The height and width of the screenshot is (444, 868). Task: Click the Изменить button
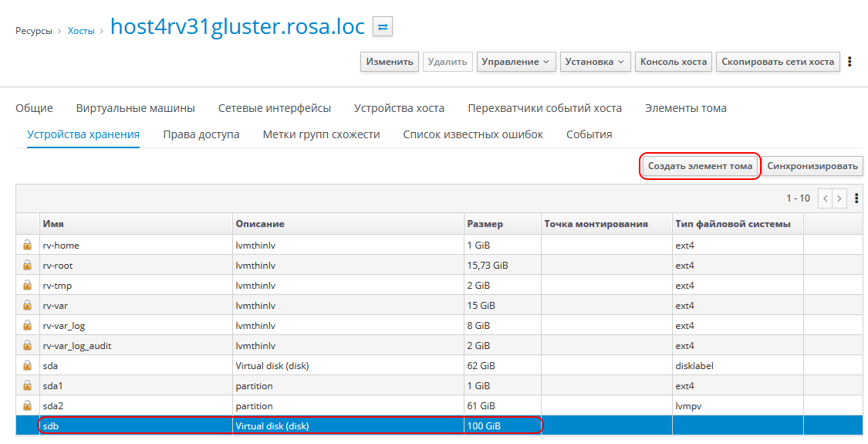(390, 62)
